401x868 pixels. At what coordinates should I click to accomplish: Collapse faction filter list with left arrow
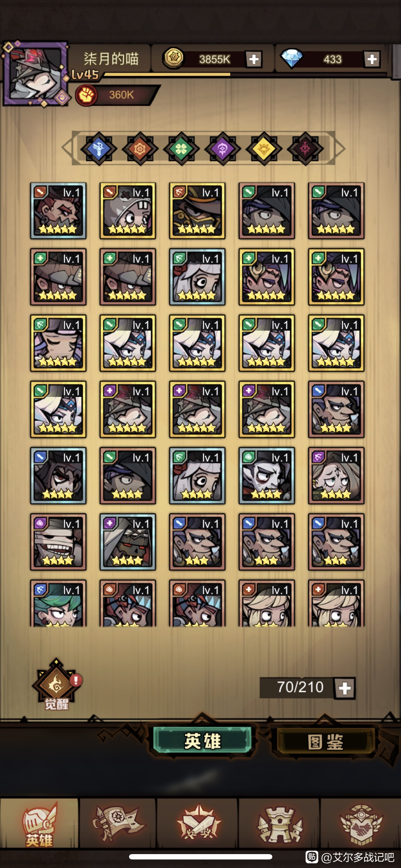point(67,148)
